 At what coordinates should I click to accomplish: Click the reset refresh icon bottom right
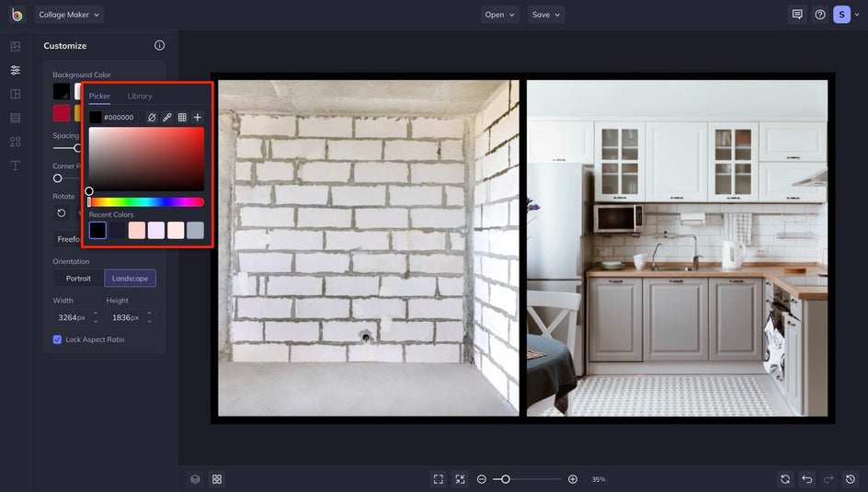[785, 479]
